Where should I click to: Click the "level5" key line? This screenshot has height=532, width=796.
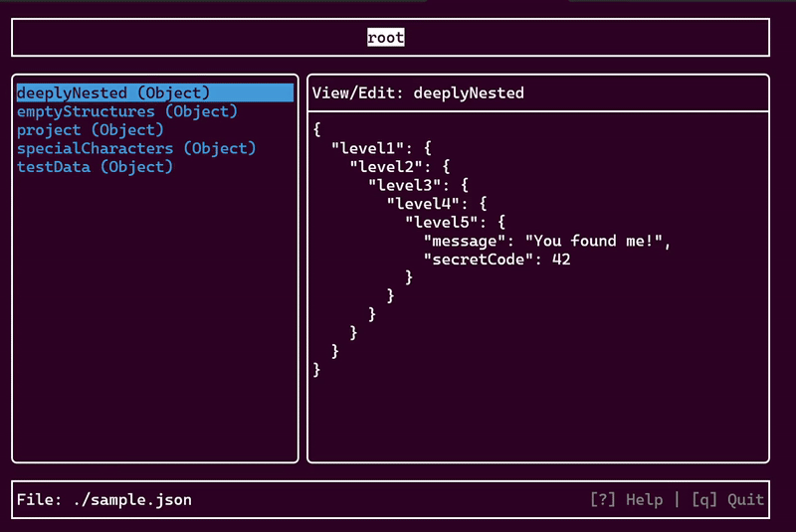click(x=440, y=222)
